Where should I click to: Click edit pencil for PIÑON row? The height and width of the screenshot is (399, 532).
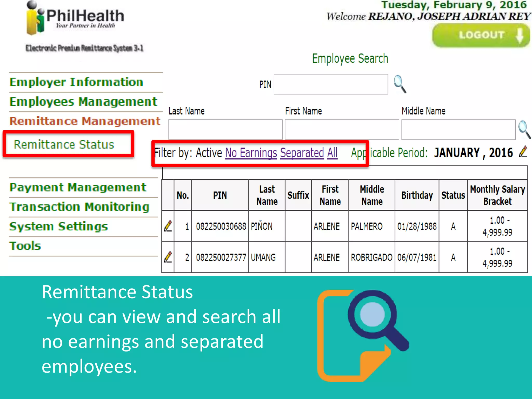pyautogui.click(x=168, y=226)
